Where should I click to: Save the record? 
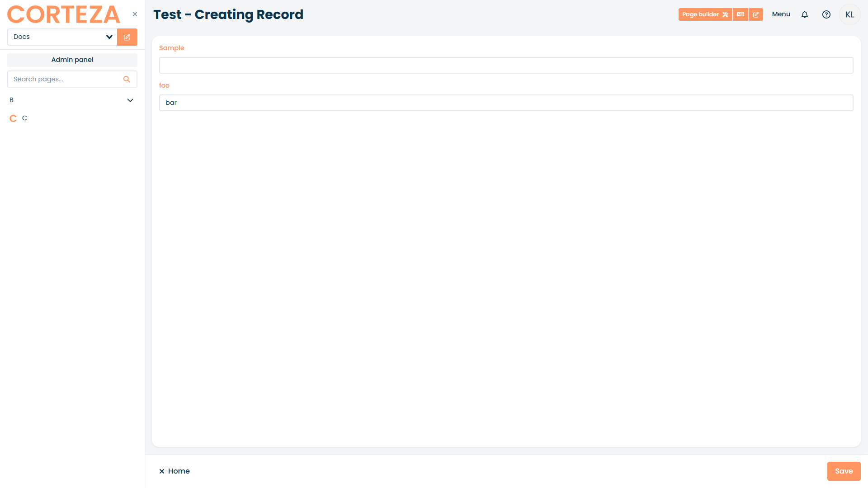click(x=844, y=471)
